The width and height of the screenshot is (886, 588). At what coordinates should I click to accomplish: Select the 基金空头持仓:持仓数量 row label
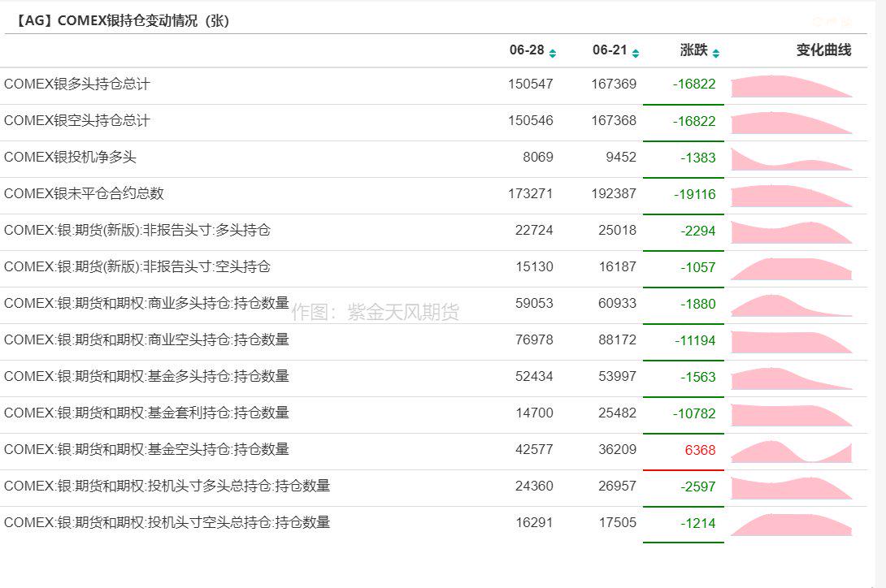(x=146, y=449)
